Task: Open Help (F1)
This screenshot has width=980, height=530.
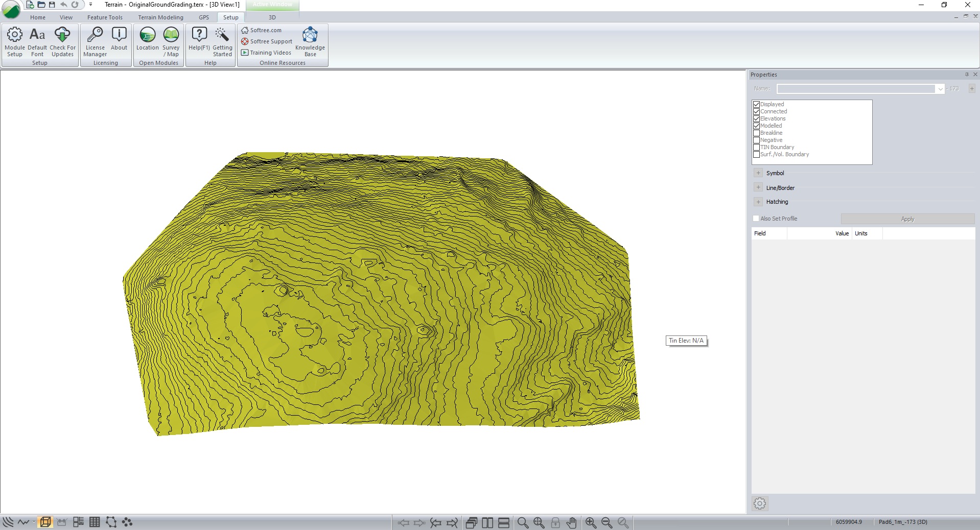Action: (x=199, y=39)
